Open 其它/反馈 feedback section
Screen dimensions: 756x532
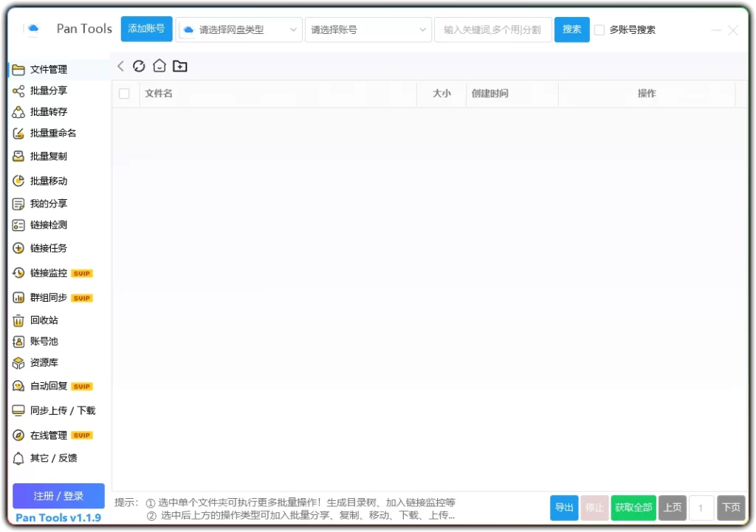pyautogui.click(x=51, y=457)
